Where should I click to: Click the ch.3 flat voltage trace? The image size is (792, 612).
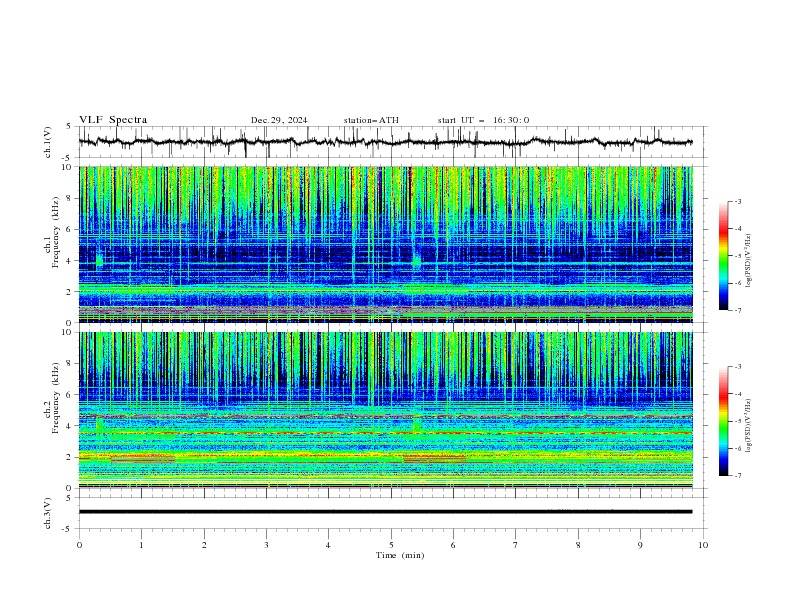[x=385, y=512]
